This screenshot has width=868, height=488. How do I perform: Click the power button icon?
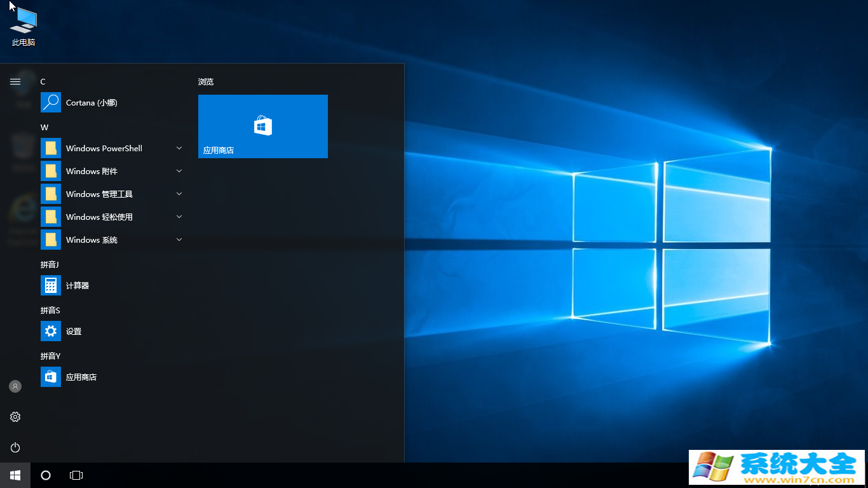[x=15, y=447]
